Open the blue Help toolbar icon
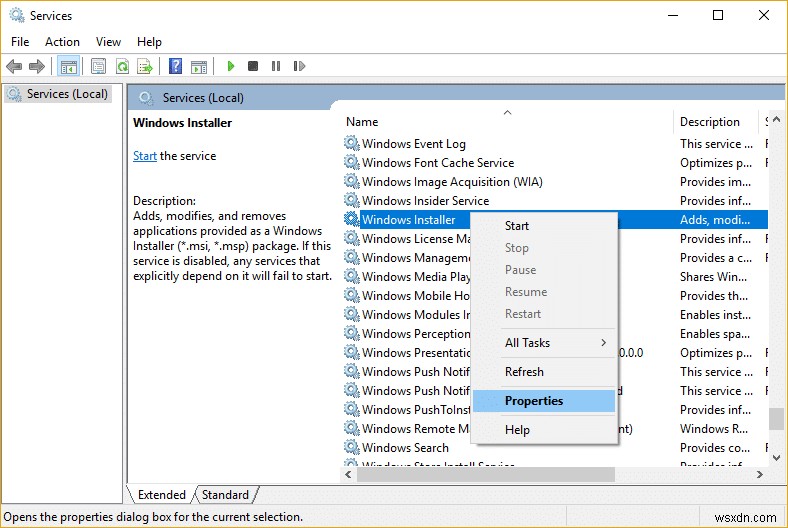Screen dimensions: 788x528 [175, 66]
